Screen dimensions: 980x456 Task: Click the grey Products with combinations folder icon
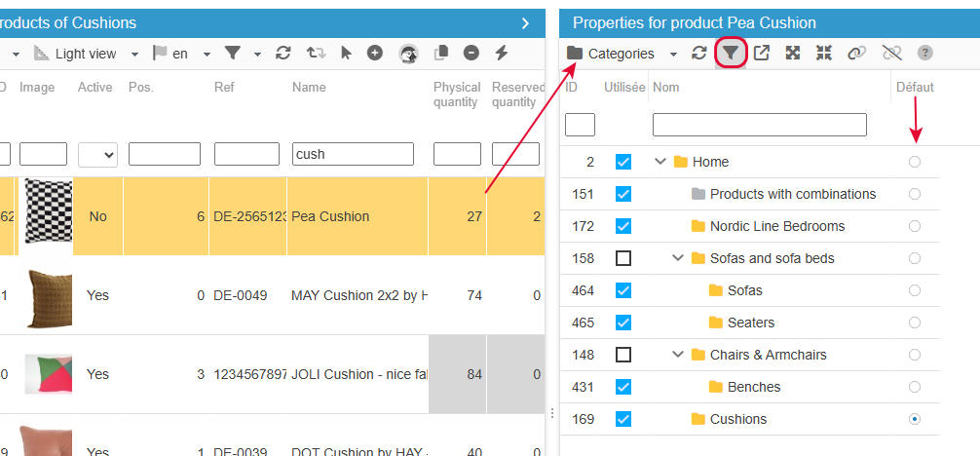(x=698, y=194)
